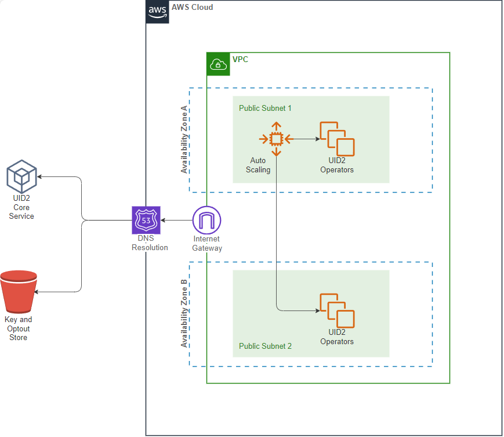Click the Internet Gateway icon
The width and height of the screenshot is (504, 437).
tap(206, 221)
